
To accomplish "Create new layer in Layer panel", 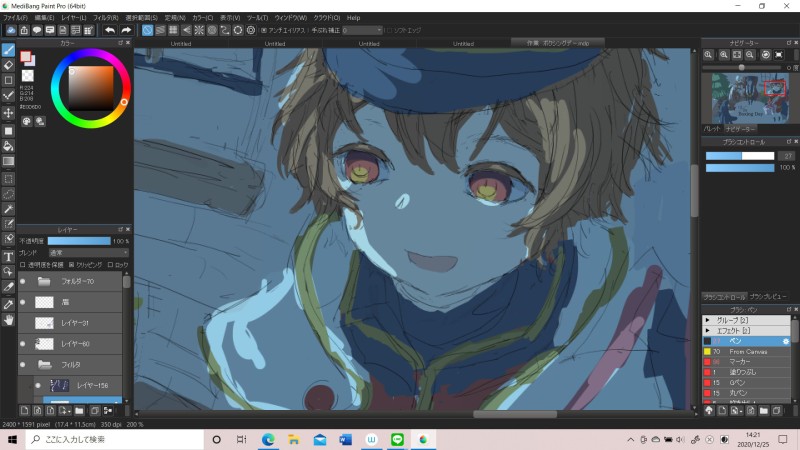I will tap(24, 410).
